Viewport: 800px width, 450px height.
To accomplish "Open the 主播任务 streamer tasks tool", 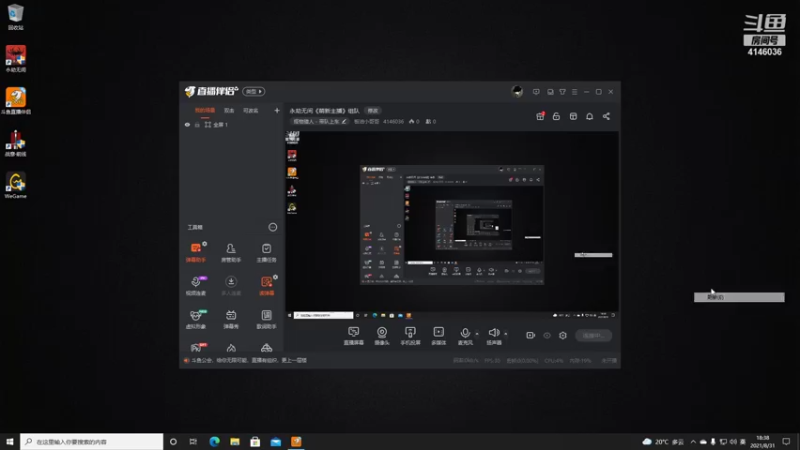I will 266,252.
